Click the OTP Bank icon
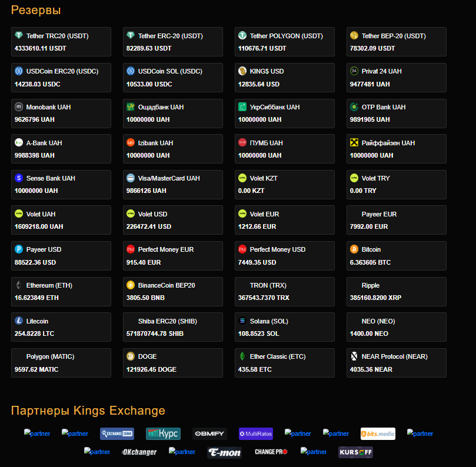Screen dimensions: 476x467 (354, 106)
